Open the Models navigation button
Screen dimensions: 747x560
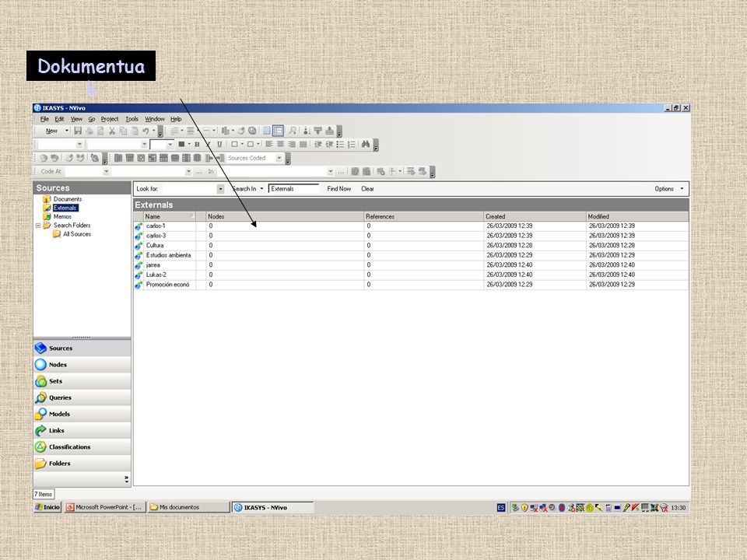tap(82, 414)
